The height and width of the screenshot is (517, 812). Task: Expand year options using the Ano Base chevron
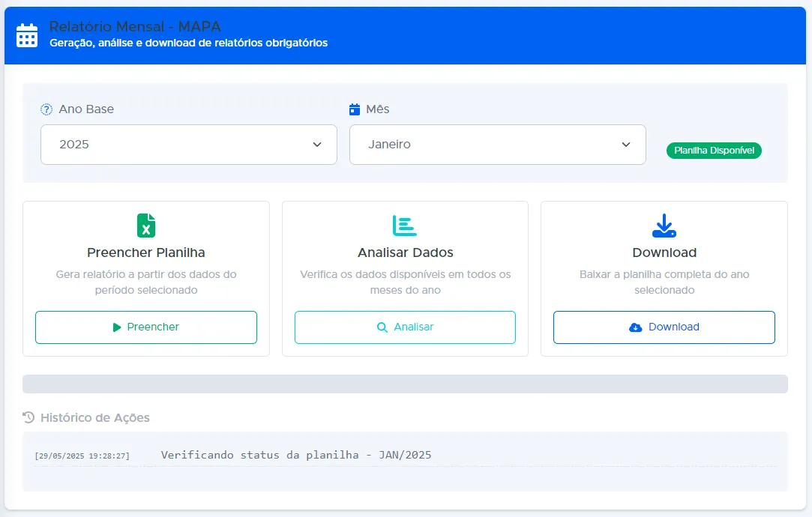pos(317,145)
